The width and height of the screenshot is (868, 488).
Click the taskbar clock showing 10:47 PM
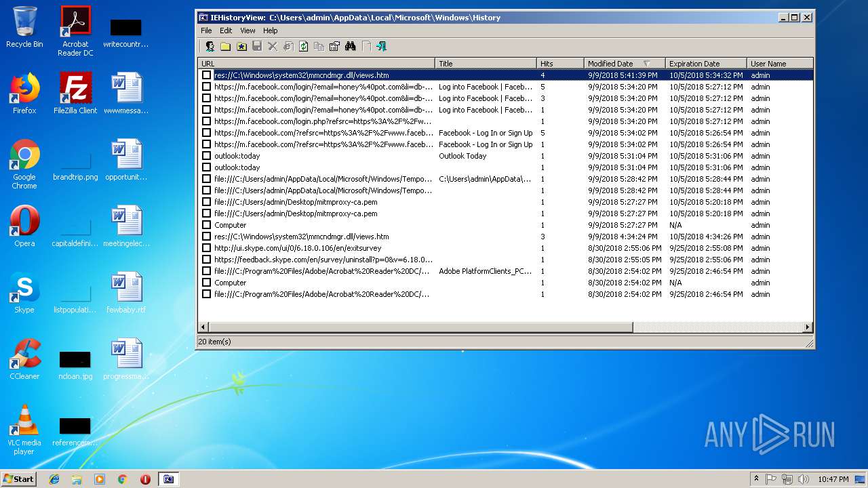[x=833, y=479]
